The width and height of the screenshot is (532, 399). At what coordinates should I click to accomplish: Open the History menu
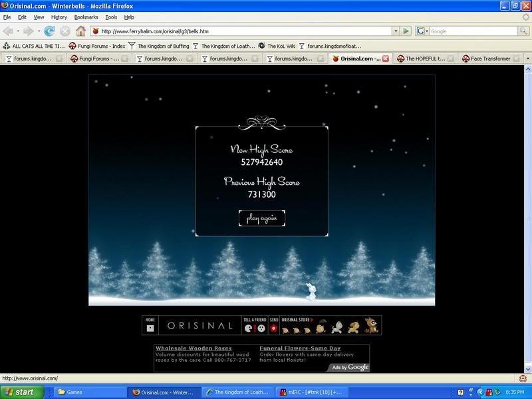[x=59, y=17]
